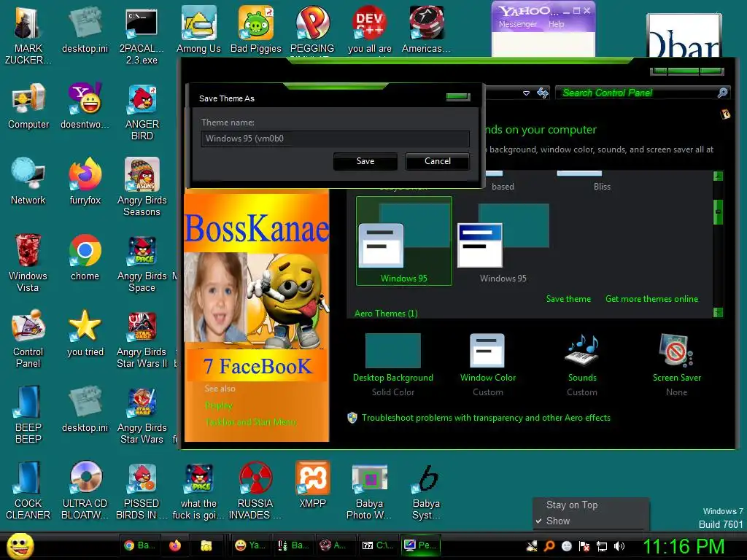Open PISSED BIRDS IN... shortcut
Screen dimensions: 747x560
click(x=142, y=490)
